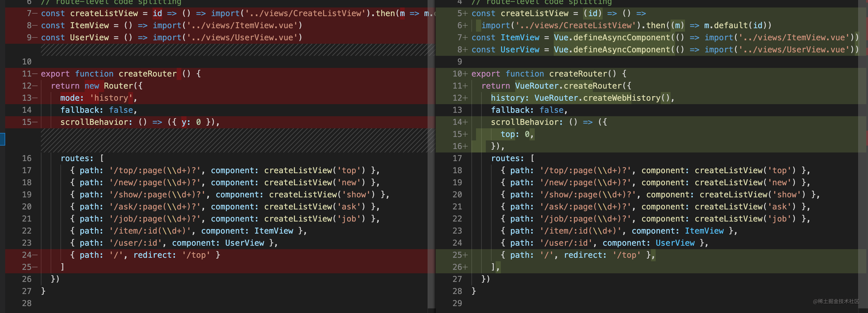Click line number 17 in right pane
868x313 pixels.
pyautogui.click(x=457, y=158)
